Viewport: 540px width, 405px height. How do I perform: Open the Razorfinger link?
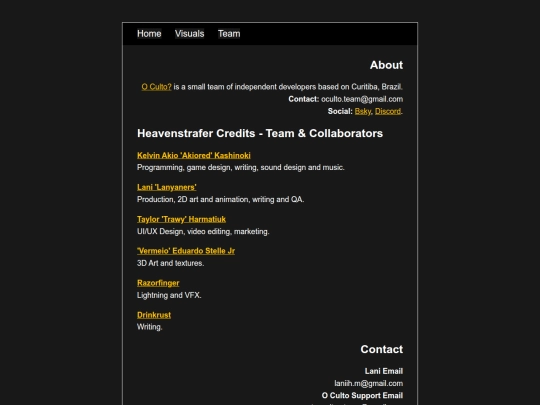pyautogui.click(x=158, y=283)
